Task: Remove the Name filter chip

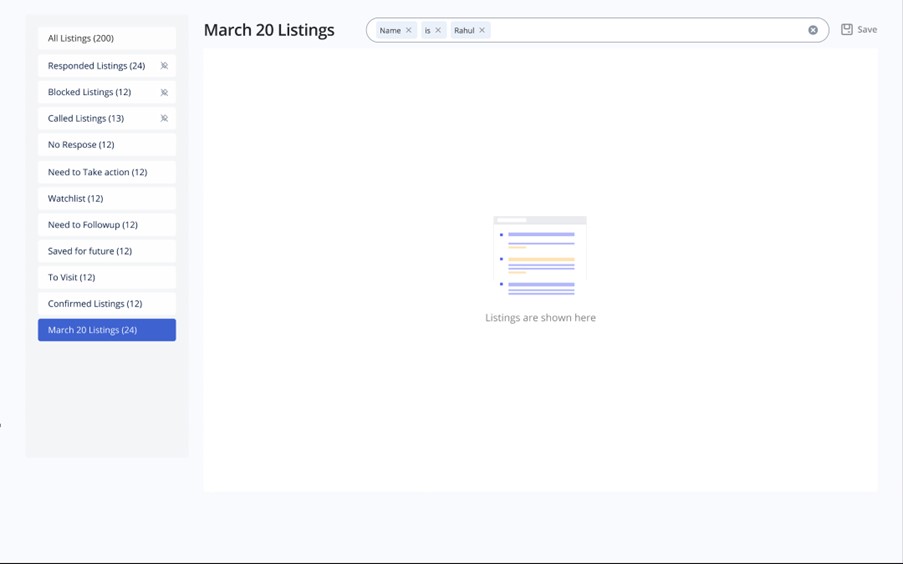Action: [408, 31]
